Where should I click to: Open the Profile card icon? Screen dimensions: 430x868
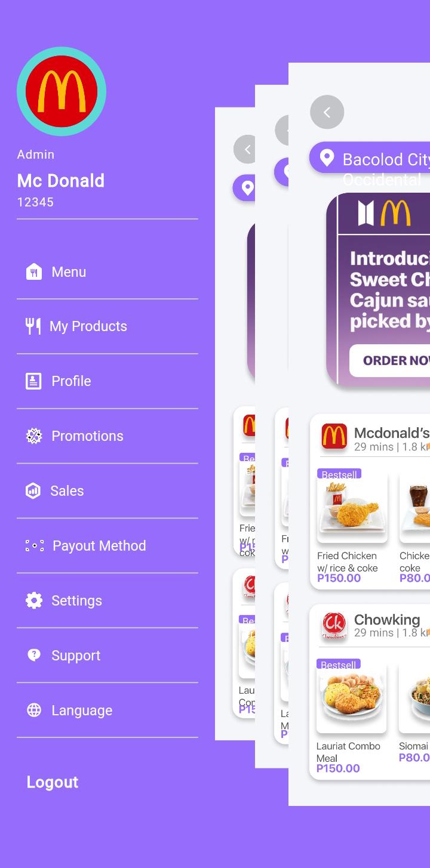coord(33,381)
